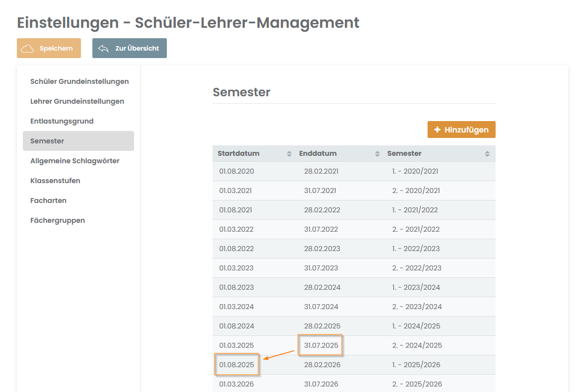This screenshot has height=392, width=585.
Task: Open Lehrer Grundeinstellungen settings
Action: pos(77,101)
